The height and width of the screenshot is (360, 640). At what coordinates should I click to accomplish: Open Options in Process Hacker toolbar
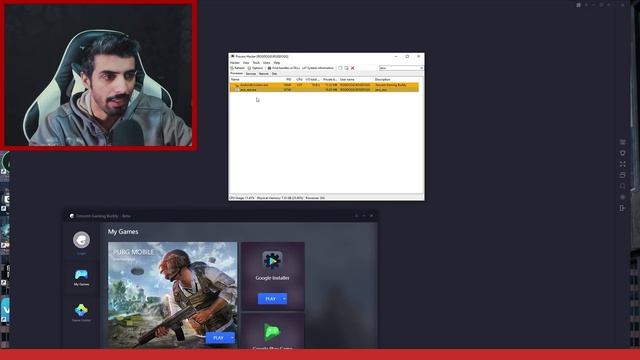pyautogui.click(x=256, y=68)
